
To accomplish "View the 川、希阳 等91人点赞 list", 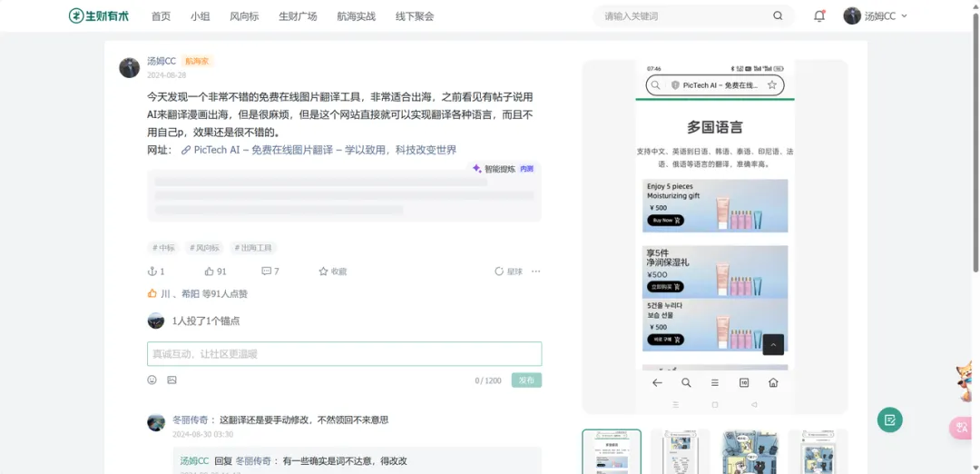I will pyautogui.click(x=197, y=294).
